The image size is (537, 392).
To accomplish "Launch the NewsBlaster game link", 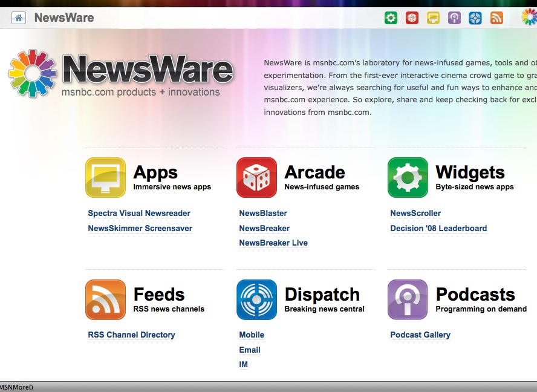I will (263, 213).
